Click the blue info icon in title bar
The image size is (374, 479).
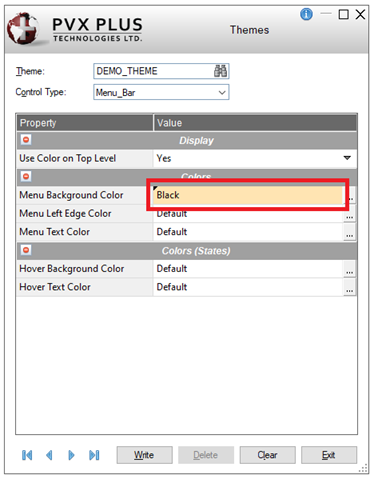coord(306,14)
